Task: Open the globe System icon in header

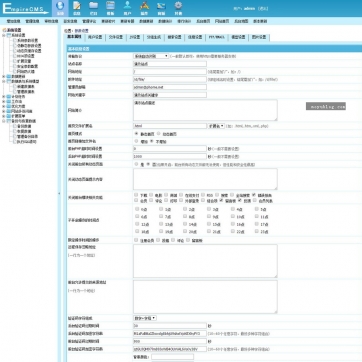Action: pyautogui.click(x=60, y=8)
